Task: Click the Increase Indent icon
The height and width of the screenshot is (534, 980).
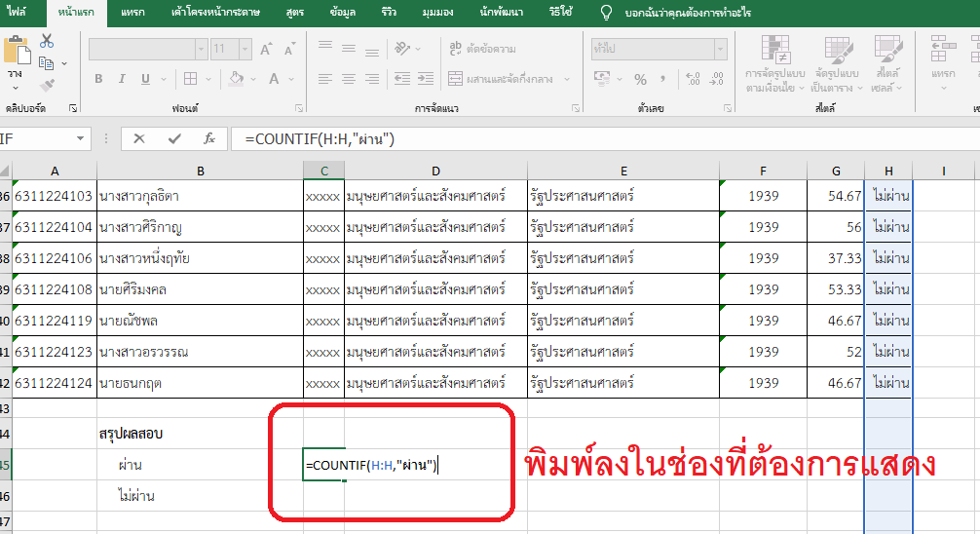Action: (x=426, y=79)
